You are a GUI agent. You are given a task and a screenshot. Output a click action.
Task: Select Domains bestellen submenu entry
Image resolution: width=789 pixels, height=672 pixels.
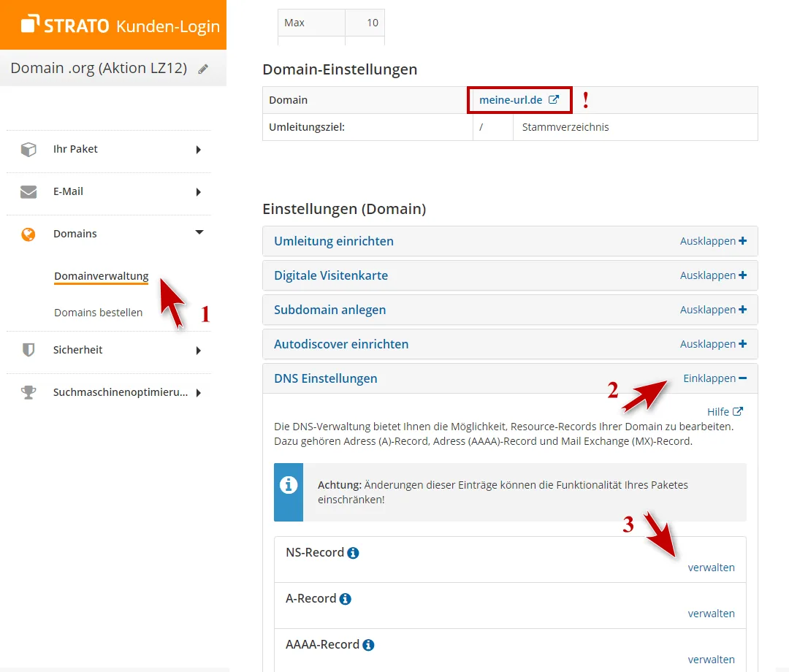(98, 313)
